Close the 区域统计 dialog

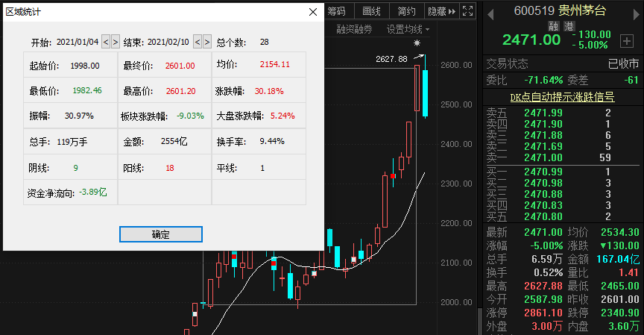[x=312, y=11]
